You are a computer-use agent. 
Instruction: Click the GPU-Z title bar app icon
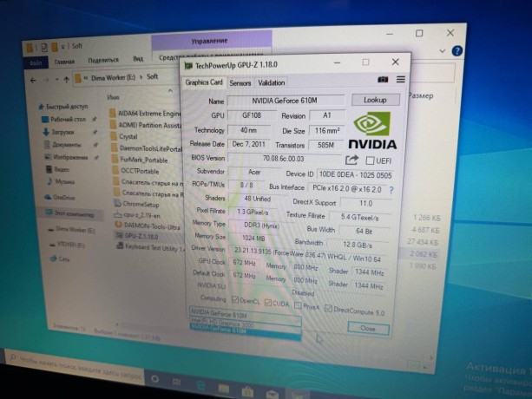pyautogui.click(x=188, y=65)
